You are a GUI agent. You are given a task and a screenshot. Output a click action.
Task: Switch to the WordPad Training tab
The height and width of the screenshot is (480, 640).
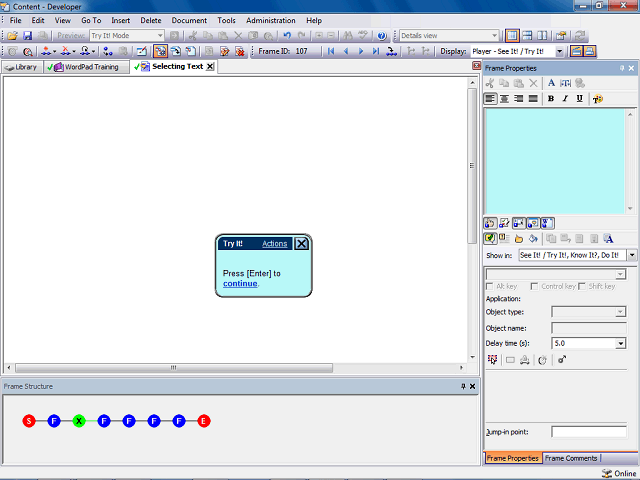click(90, 67)
